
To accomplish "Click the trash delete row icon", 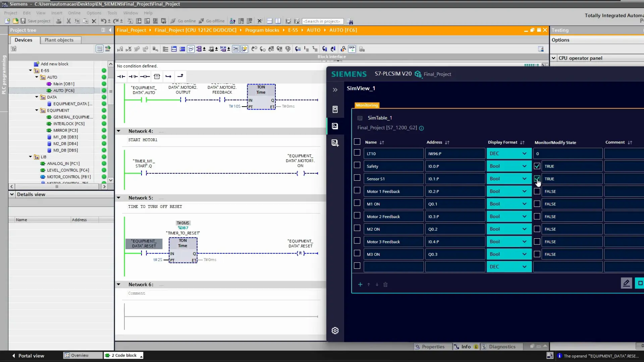I will [385, 284].
